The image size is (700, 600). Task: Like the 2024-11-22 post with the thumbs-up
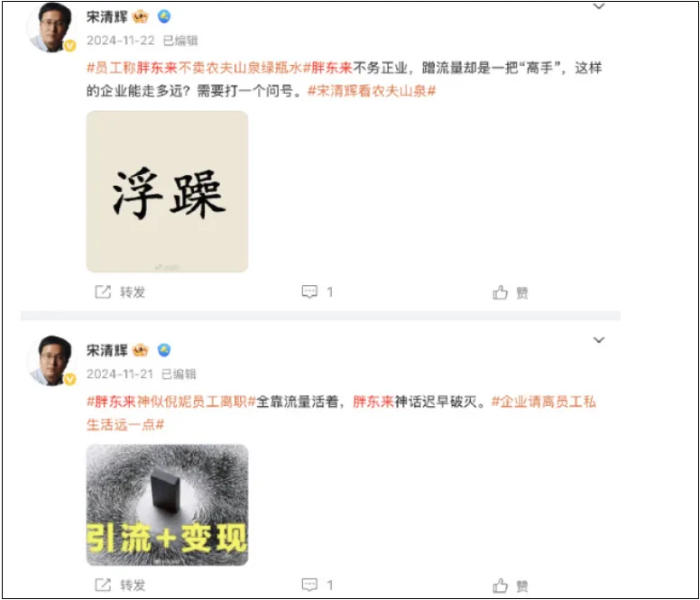coord(500,292)
